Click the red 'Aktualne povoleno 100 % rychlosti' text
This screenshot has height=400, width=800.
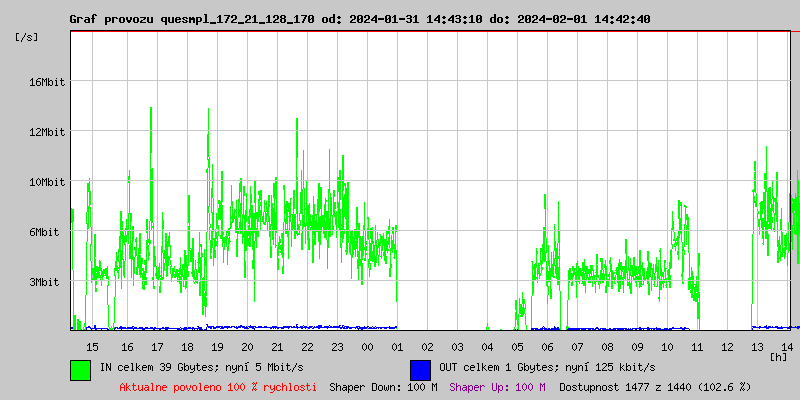218,387
